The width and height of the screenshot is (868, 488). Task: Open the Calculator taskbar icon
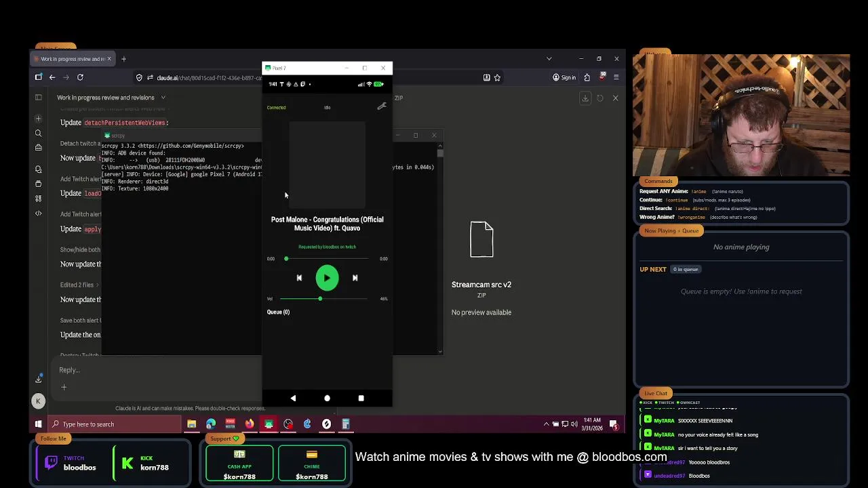[346, 424]
